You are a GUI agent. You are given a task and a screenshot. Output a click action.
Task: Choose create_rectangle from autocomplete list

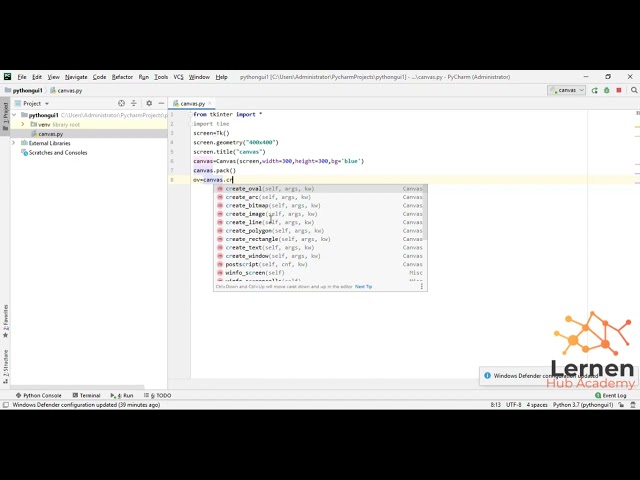click(320, 239)
